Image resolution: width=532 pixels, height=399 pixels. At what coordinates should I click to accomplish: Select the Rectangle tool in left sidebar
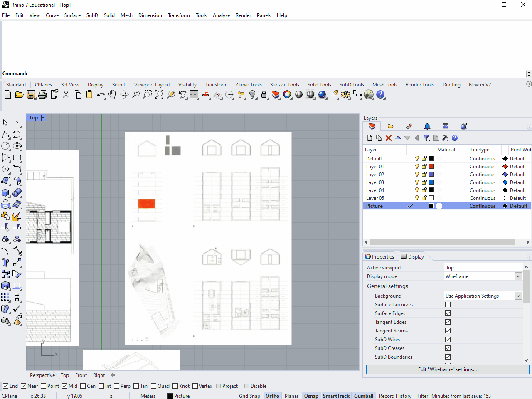17,158
